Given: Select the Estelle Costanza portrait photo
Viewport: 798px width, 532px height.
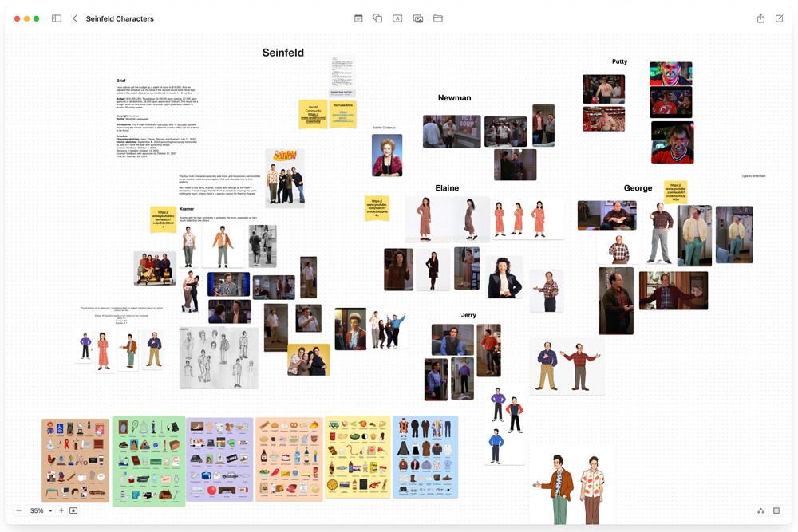Looking at the screenshot, I should (x=387, y=155).
